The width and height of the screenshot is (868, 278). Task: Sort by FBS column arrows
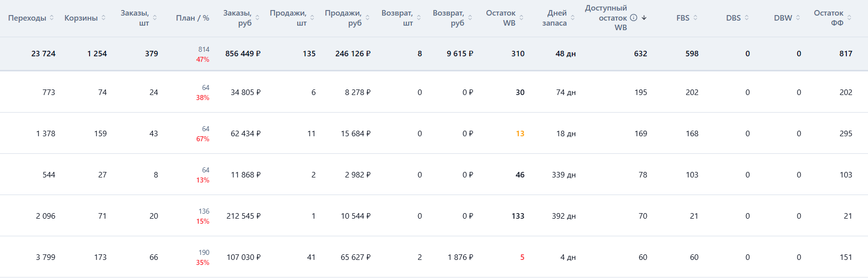tap(696, 18)
